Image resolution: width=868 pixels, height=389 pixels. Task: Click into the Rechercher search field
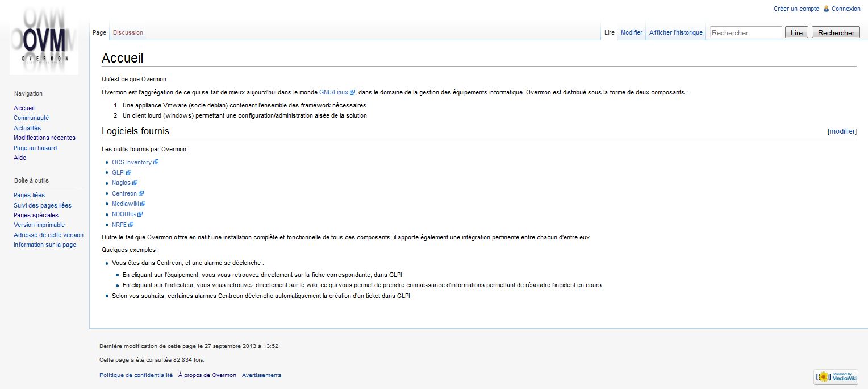coord(746,32)
